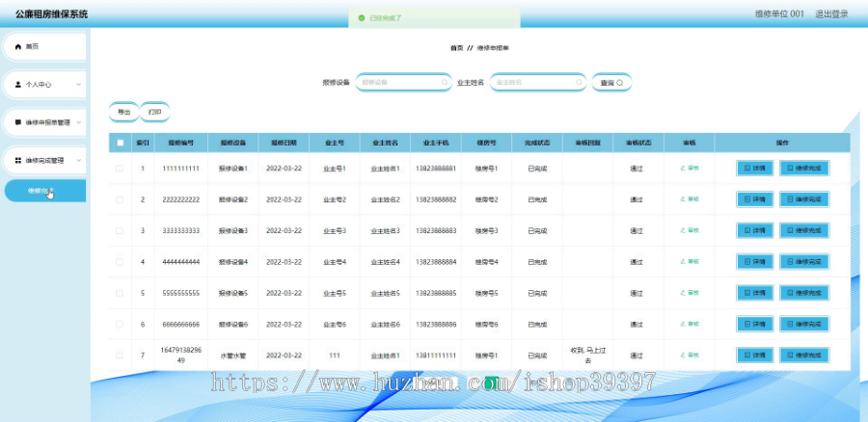
Task: Check the checkbox for row 5555555555
Action: pos(120,293)
